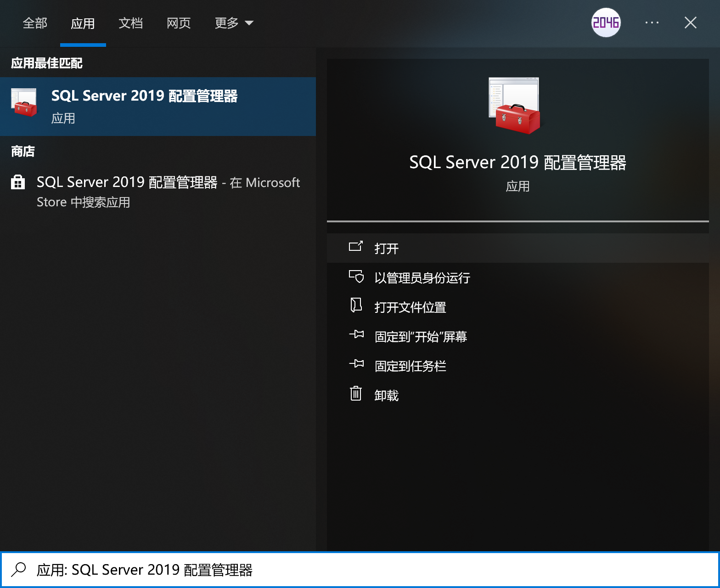This screenshot has height=588, width=720.
Task: Switch to the 网页 search tab
Action: (x=179, y=23)
